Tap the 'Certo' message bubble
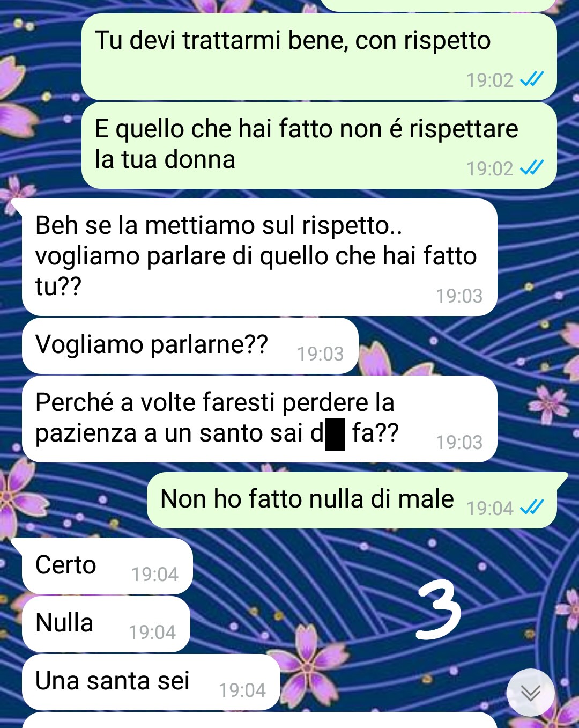 point(107,567)
